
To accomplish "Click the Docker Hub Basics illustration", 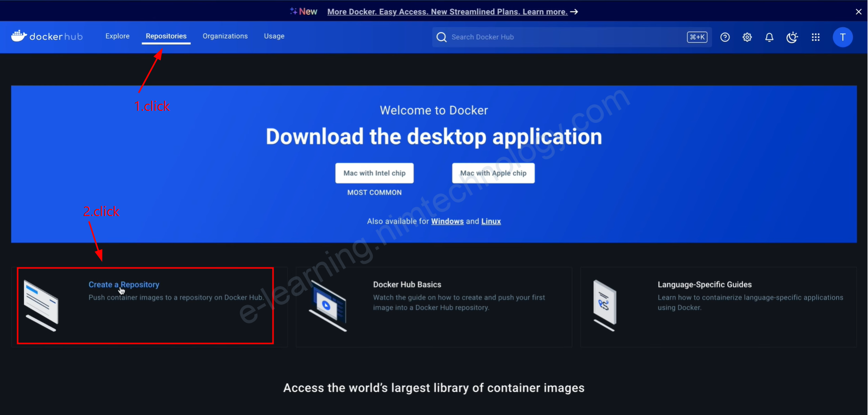I will 328,306.
